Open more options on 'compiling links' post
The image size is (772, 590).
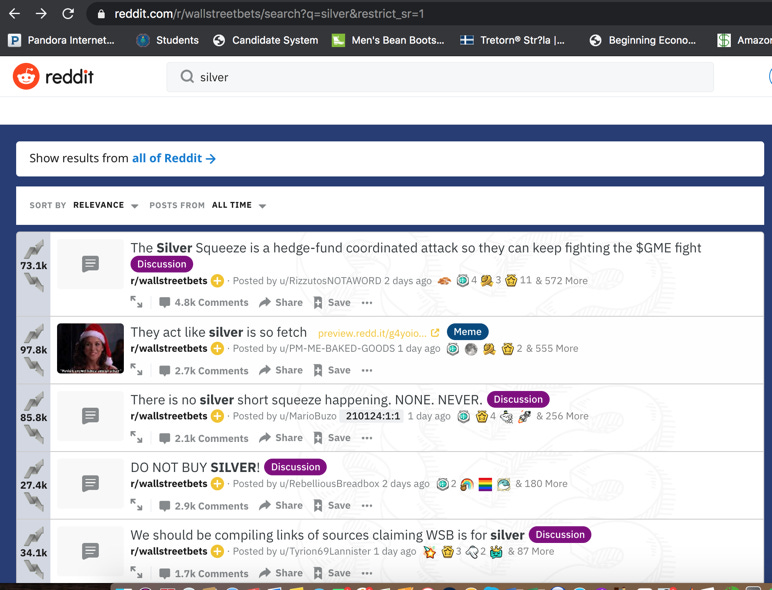[367, 573]
